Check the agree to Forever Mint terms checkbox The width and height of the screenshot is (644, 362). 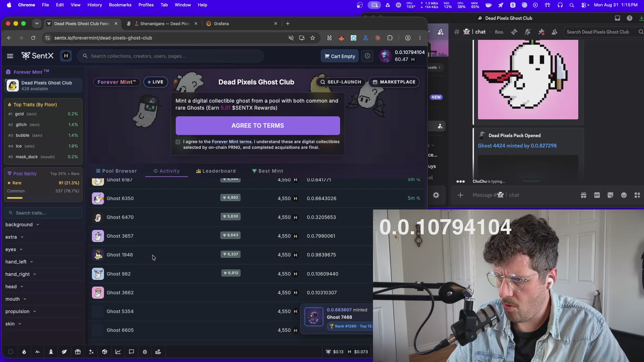[x=178, y=142]
